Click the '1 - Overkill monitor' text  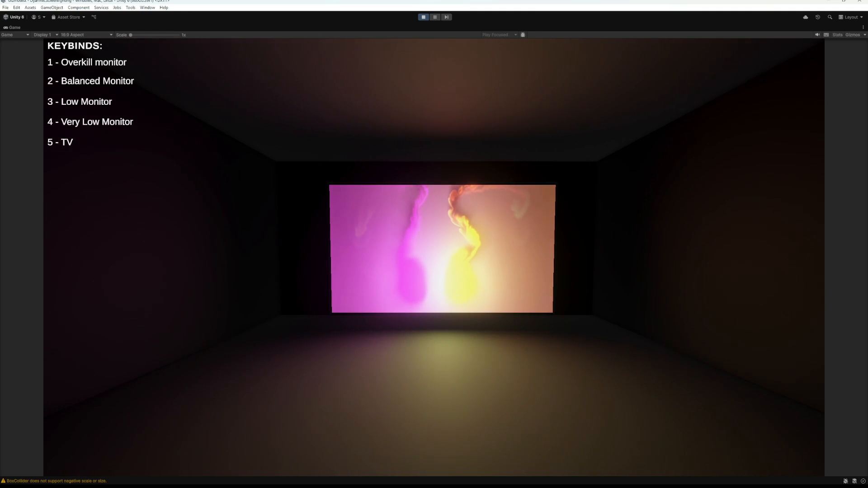click(x=87, y=62)
